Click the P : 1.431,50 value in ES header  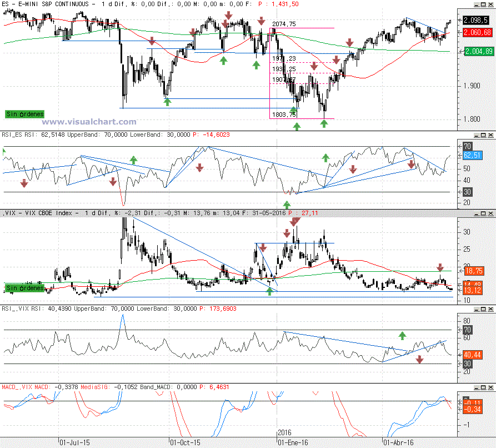(x=278, y=4)
